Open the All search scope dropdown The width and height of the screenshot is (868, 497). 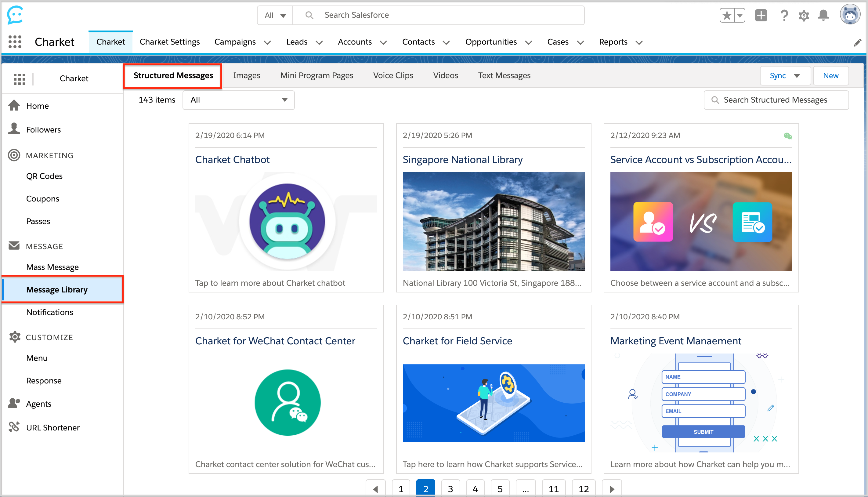click(x=275, y=15)
